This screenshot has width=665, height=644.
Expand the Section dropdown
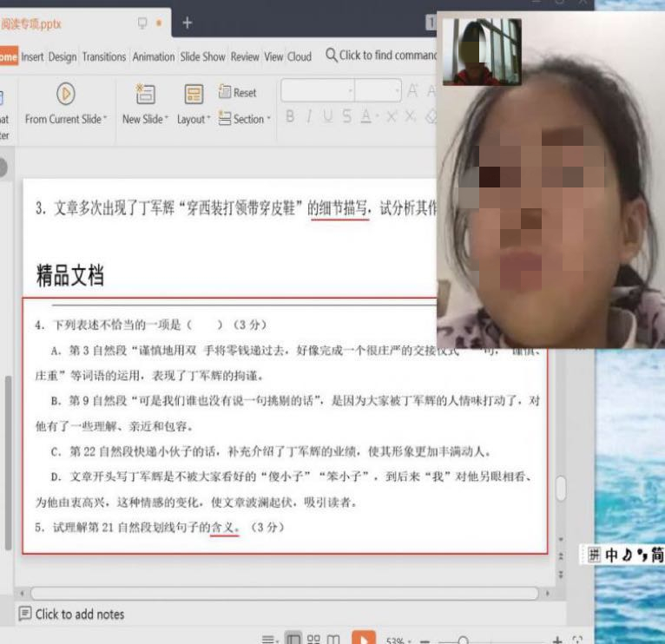246,119
